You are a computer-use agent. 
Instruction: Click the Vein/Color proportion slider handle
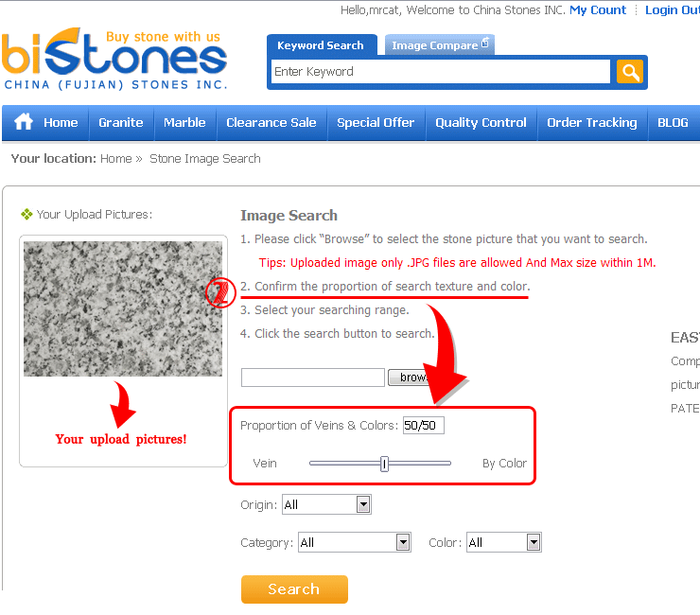point(384,464)
